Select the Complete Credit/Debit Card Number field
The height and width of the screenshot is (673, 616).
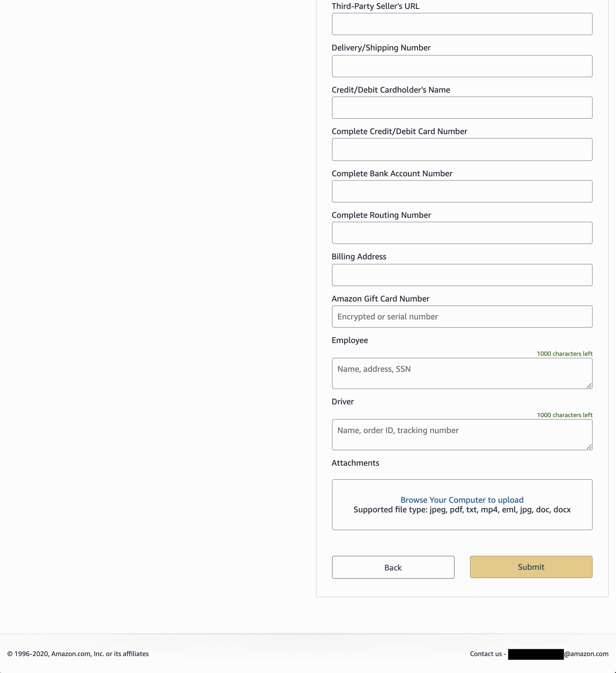[x=462, y=149]
